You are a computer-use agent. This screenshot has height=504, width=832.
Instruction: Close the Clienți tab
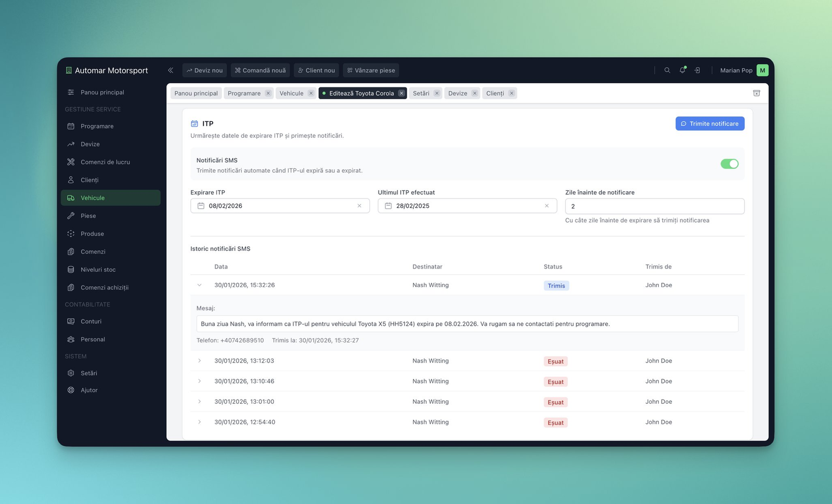(x=512, y=94)
